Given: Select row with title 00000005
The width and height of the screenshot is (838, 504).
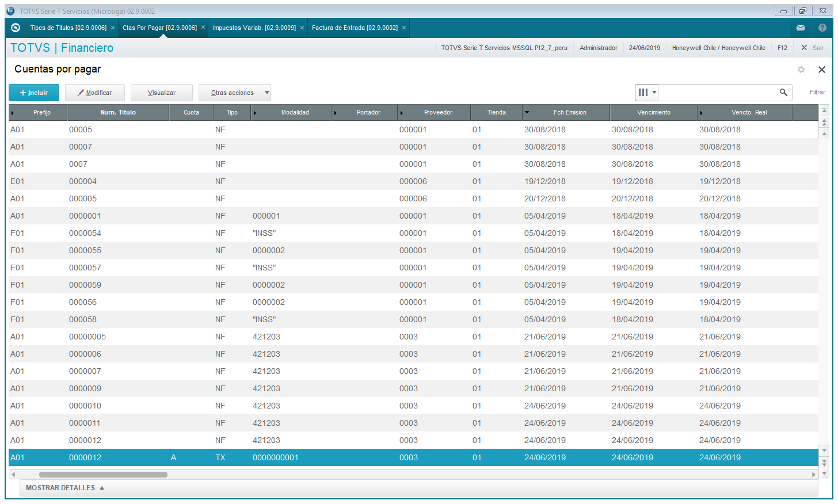Looking at the screenshot, I should pos(413,337).
